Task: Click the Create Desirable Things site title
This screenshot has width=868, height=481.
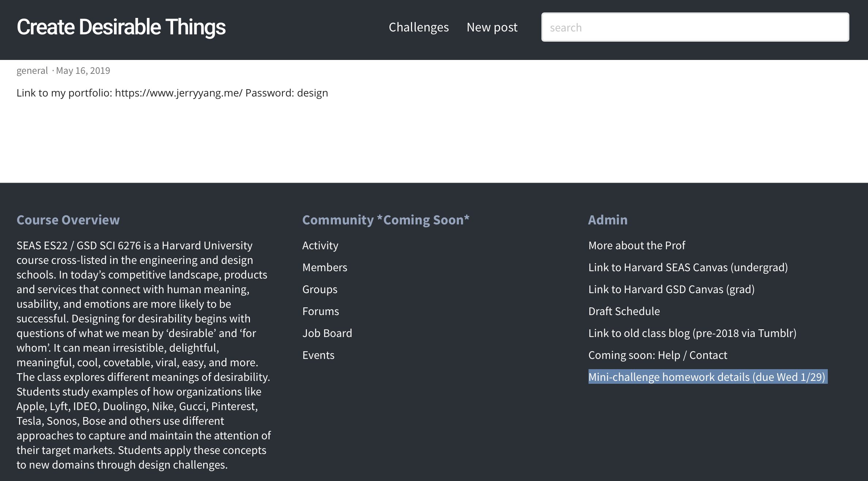Action: 121,27
